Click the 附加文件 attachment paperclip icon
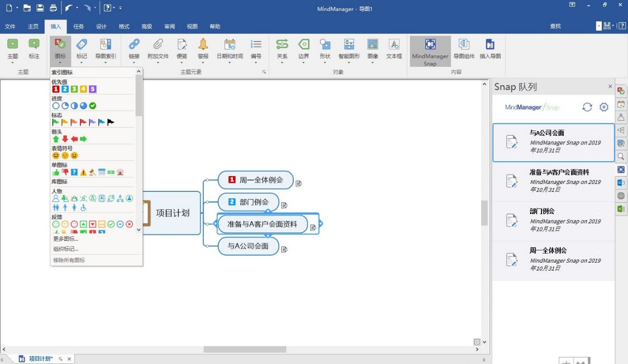The image size is (628, 364). tap(158, 45)
